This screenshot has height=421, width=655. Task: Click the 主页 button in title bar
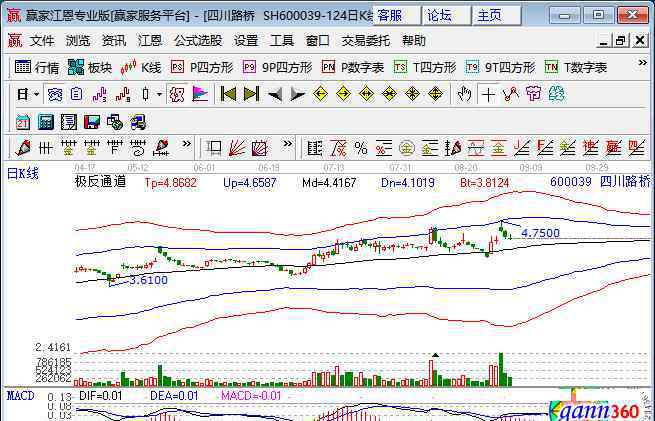(x=497, y=15)
